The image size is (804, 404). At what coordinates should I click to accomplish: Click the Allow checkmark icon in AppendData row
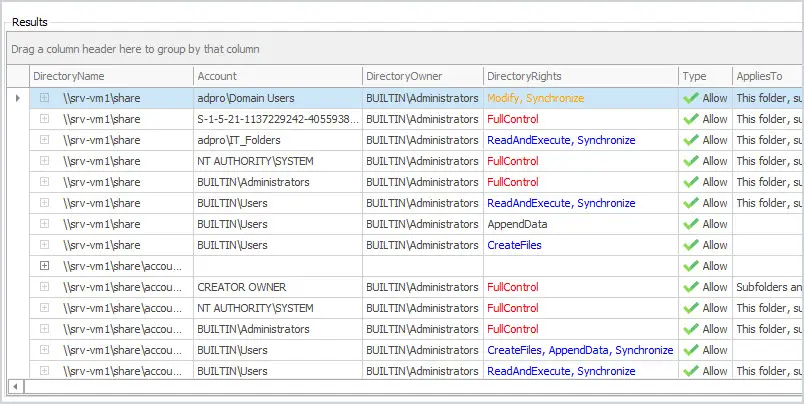691,224
